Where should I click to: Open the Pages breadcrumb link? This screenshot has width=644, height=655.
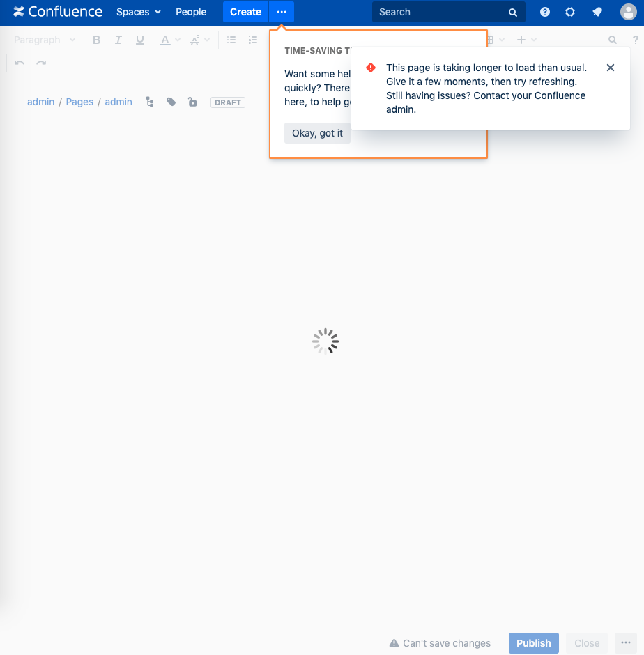click(x=79, y=102)
